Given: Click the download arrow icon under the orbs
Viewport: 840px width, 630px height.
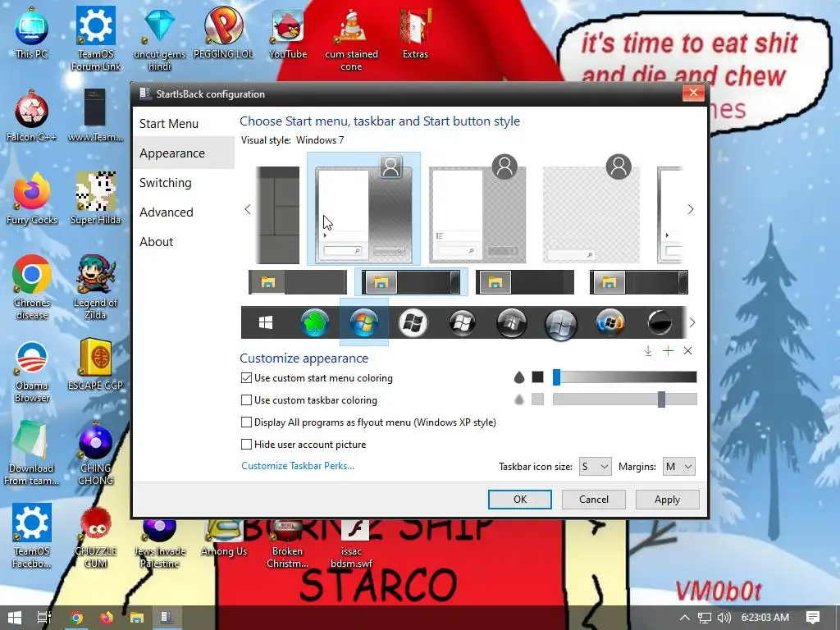Looking at the screenshot, I should point(648,351).
